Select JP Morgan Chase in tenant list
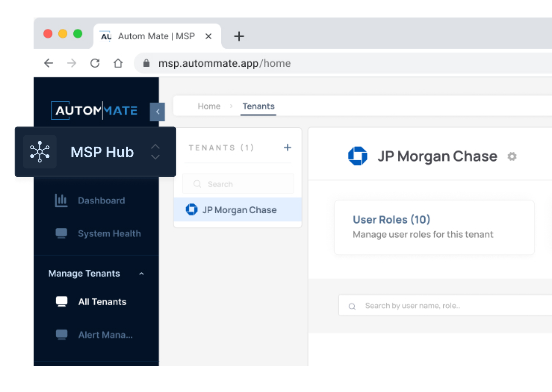This screenshot has height=392, width=552. [x=238, y=210]
